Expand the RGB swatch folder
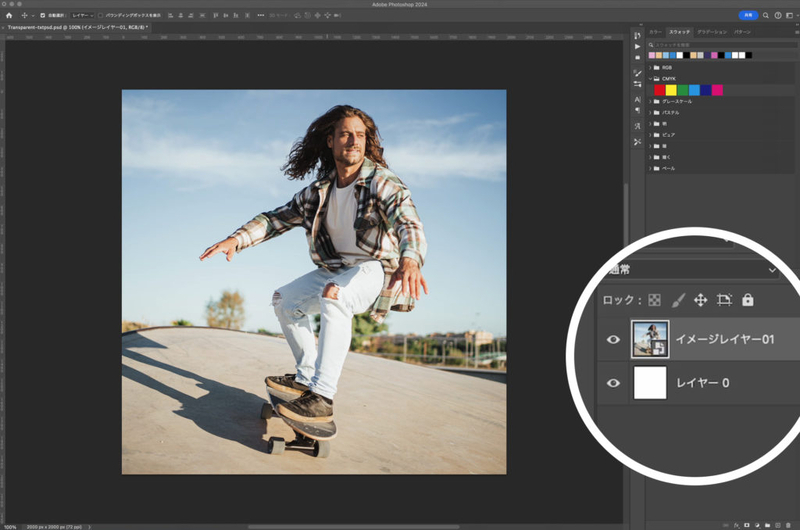The width and height of the screenshot is (800, 530). [651, 67]
